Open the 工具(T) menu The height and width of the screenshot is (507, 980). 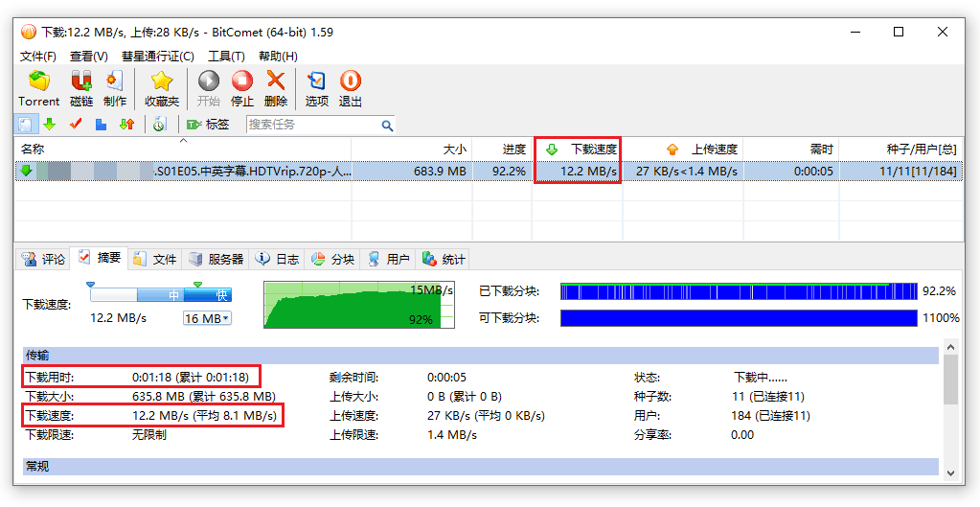pyautogui.click(x=226, y=57)
